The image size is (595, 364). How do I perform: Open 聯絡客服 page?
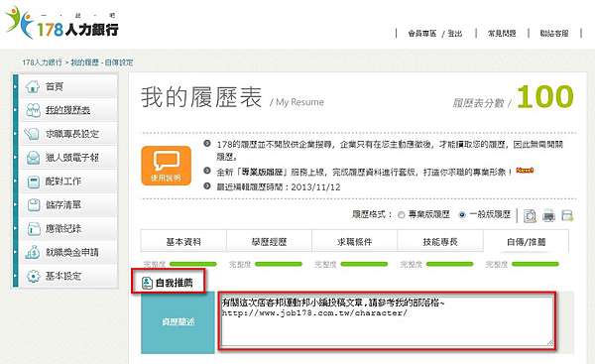click(554, 34)
